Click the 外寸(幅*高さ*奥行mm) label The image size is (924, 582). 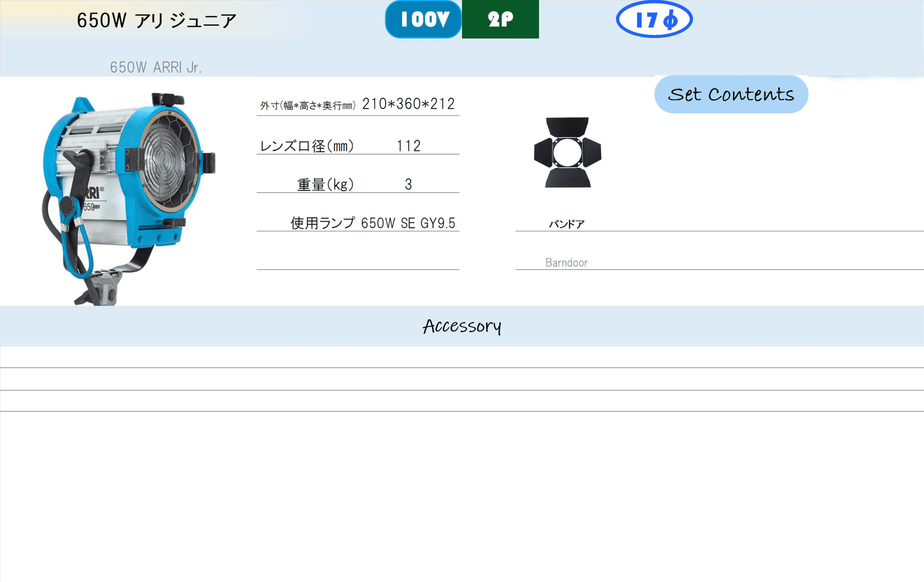pyautogui.click(x=308, y=105)
